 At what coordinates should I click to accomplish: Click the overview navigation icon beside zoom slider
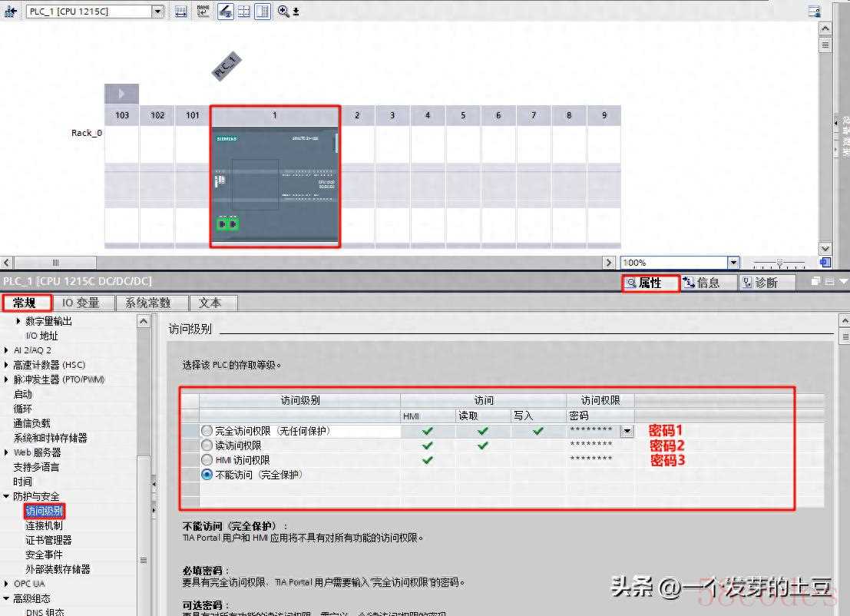click(x=825, y=263)
